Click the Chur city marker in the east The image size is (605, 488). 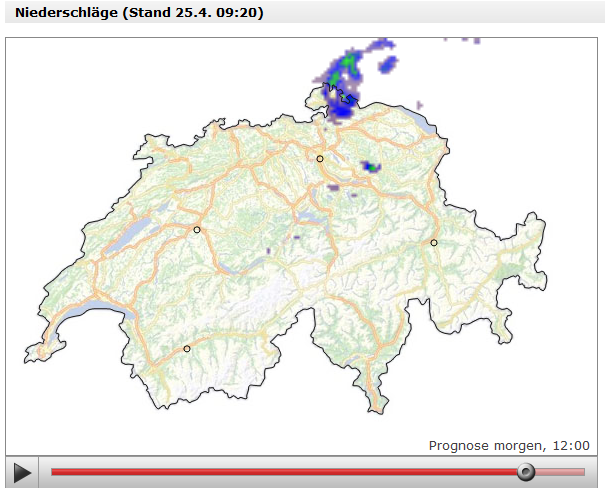434,243
